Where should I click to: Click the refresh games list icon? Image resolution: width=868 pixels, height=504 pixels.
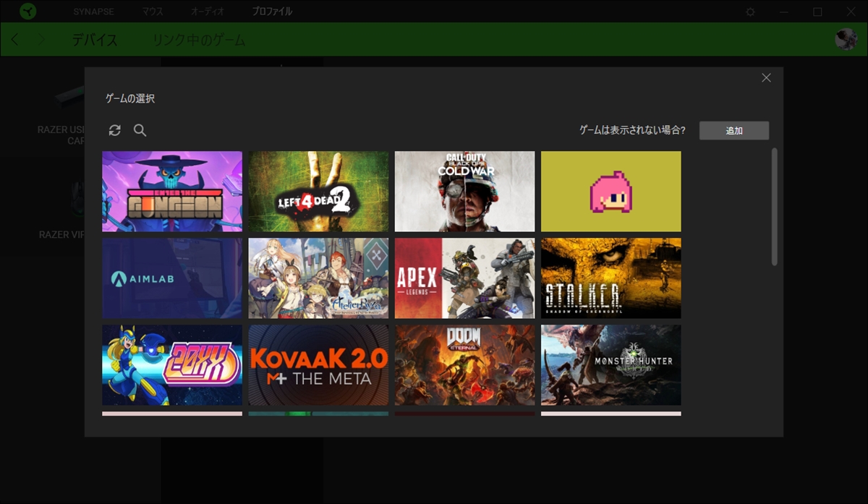pos(114,130)
